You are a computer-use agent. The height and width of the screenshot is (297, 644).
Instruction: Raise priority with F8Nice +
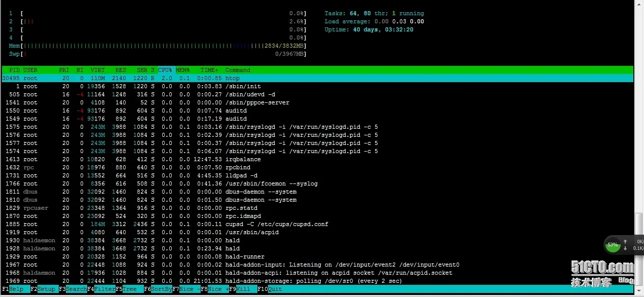point(214,289)
